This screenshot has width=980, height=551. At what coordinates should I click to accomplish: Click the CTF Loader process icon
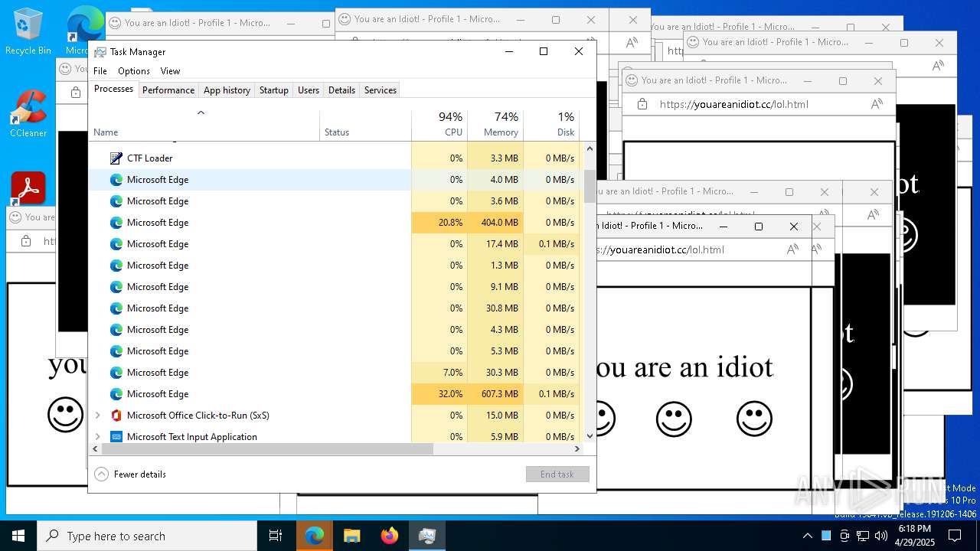pos(116,158)
